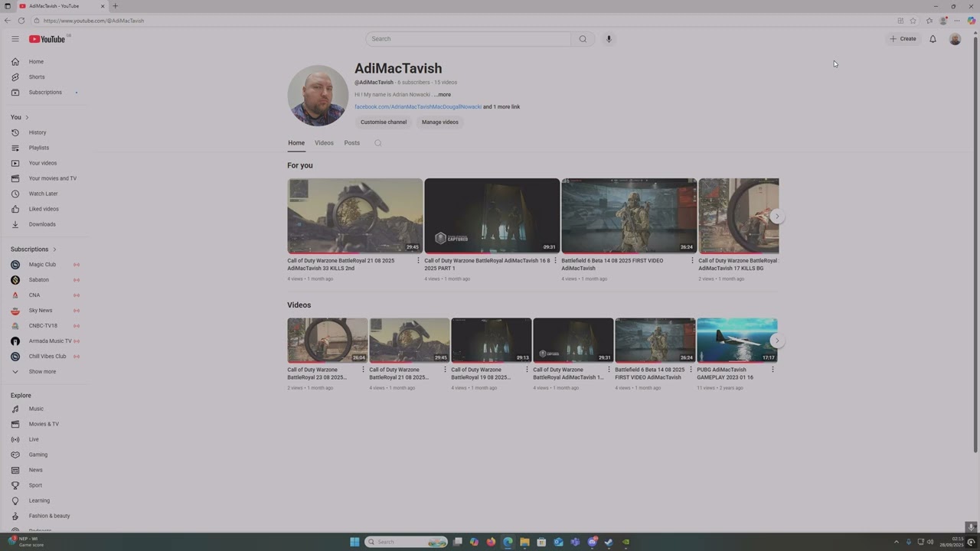
Task: Switch to the Videos tab
Action: (324, 143)
